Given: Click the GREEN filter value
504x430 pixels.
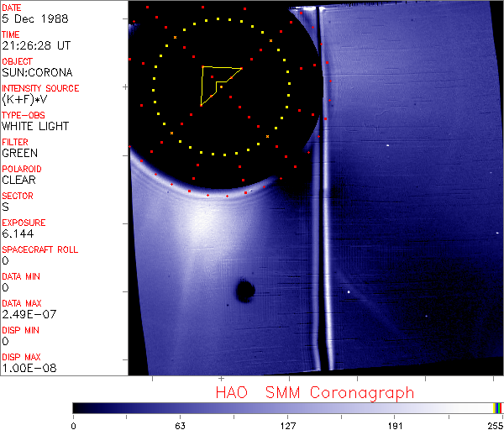Looking at the screenshot, I should point(19,154).
